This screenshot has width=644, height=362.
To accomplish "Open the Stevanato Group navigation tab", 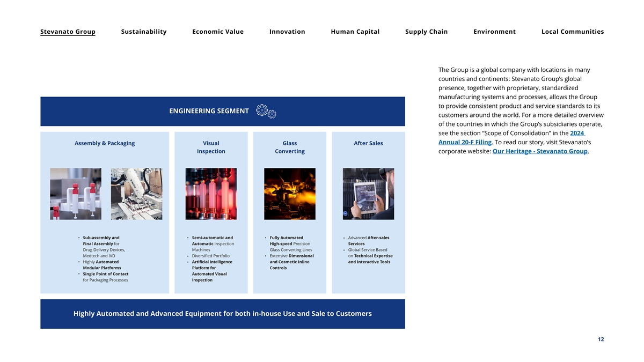I will 68,32.
